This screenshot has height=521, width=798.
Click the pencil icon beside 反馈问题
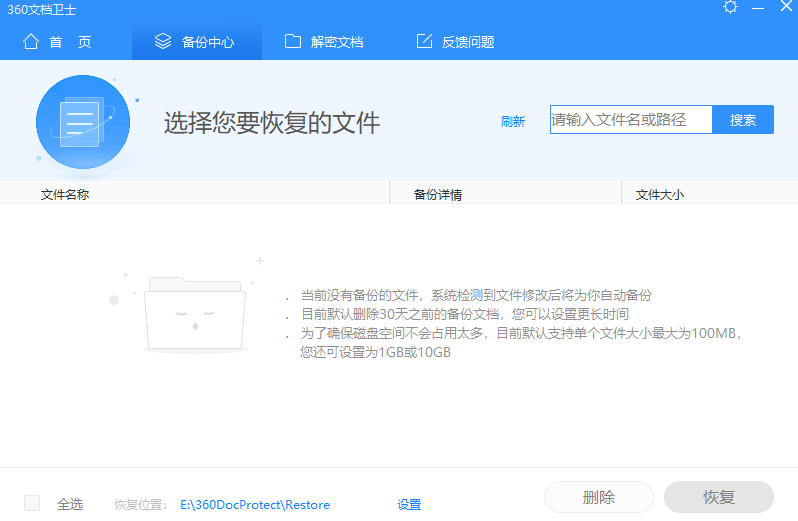pos(424,42)
